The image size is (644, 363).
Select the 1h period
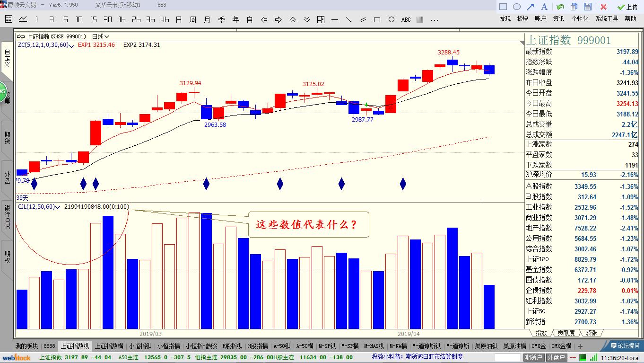coord(122,19)
